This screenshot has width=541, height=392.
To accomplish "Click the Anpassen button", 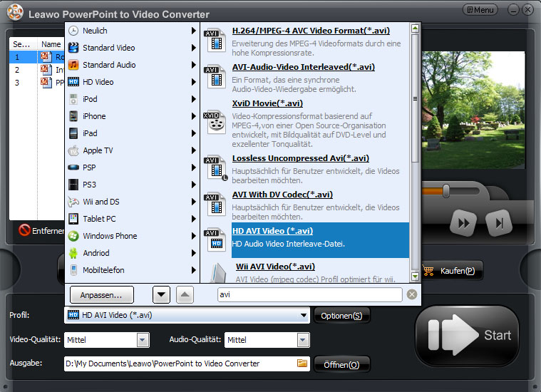I will click(101, 294).
